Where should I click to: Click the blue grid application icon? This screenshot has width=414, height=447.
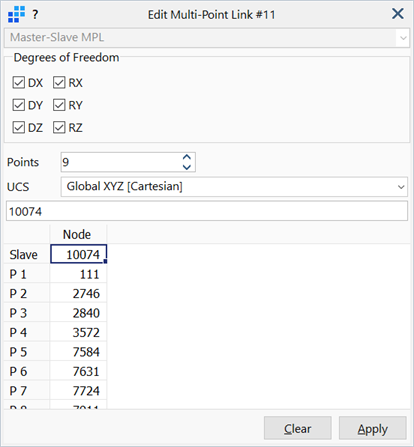tap(16, 15)
